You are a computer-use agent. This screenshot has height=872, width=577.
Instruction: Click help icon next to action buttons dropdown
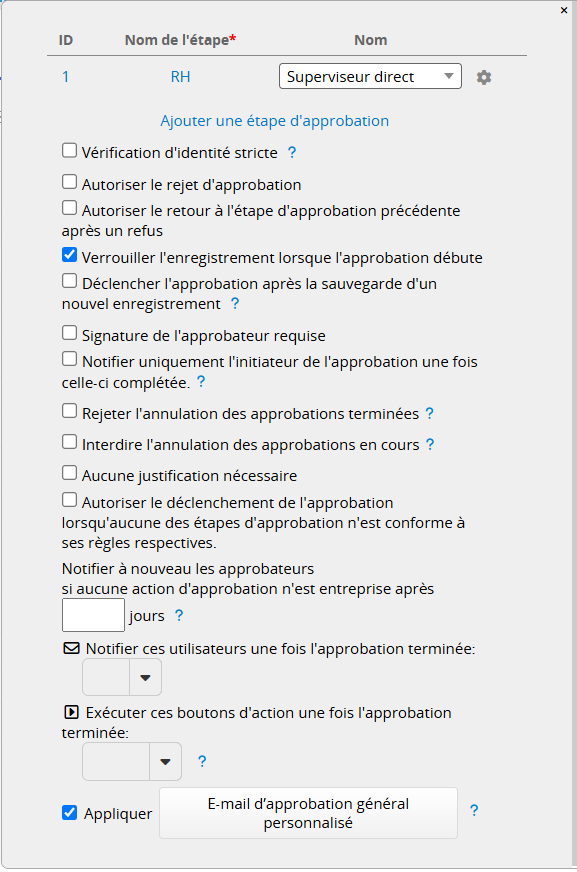(202, 761)
